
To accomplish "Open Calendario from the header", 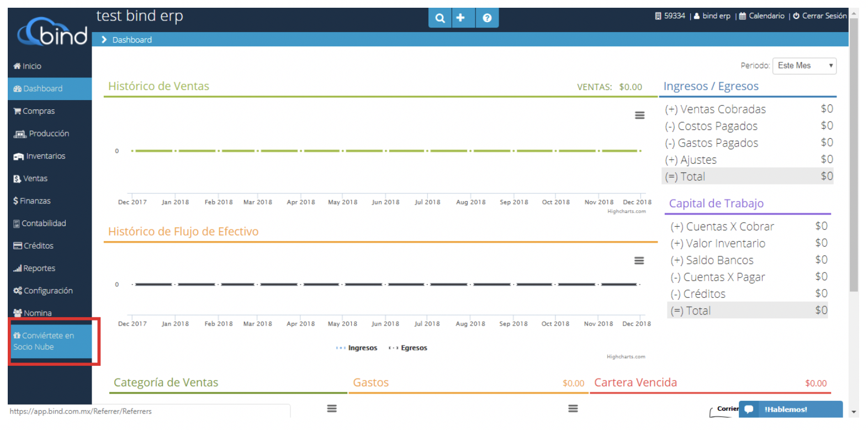I will point(762,16).
